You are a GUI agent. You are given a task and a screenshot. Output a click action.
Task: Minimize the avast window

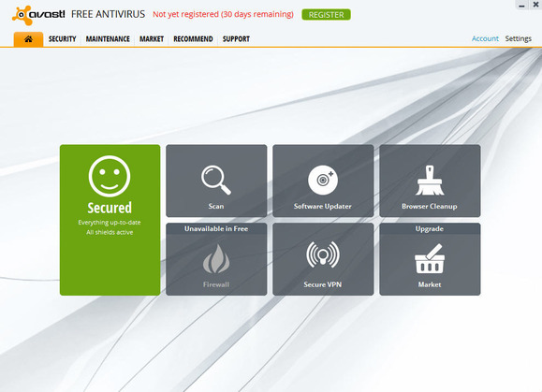[x=522, y=5]
